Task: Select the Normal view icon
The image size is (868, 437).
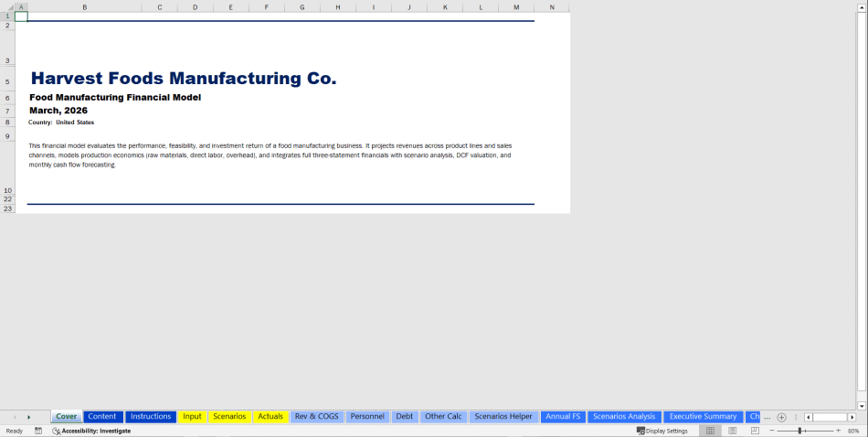Action: pyautogui.click(x=710, y=431)
